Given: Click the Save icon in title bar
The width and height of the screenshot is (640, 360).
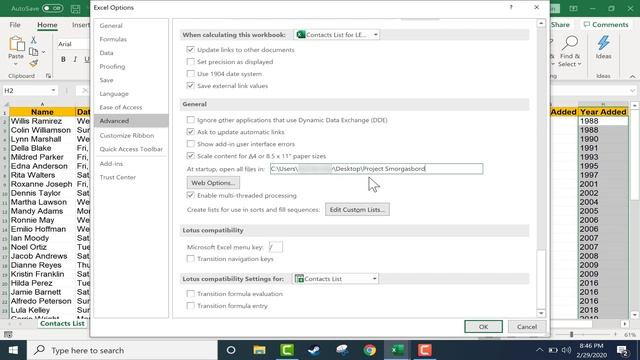Looking at the screenshot, I should click(x=76, y=9).
